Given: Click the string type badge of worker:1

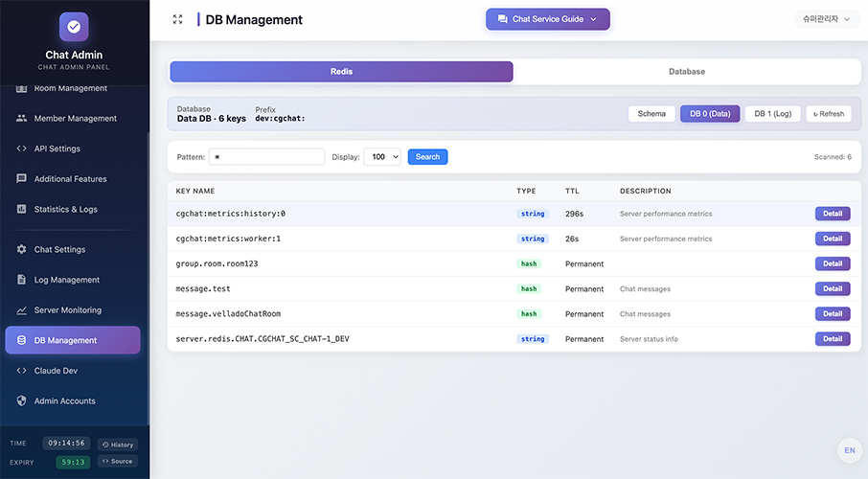Looking at the screenshot, I should pos(533,239).
